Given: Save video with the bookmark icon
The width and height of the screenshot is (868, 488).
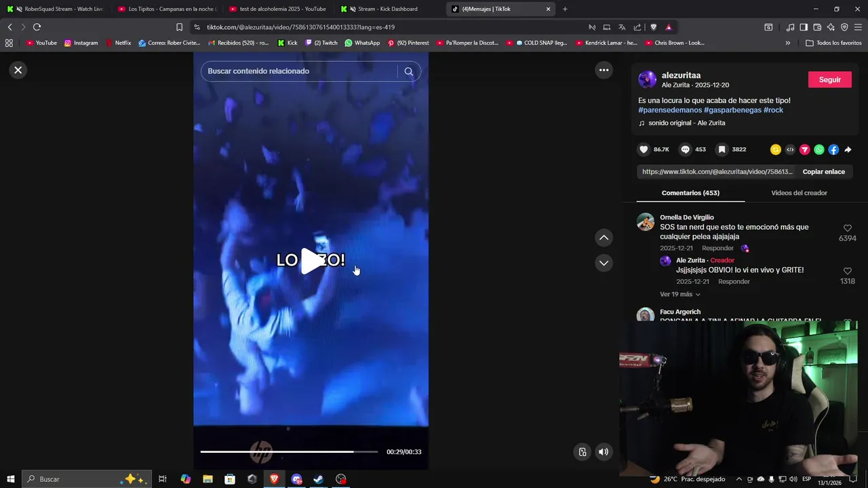Looking at the screenshot, I should coord(722,149).
